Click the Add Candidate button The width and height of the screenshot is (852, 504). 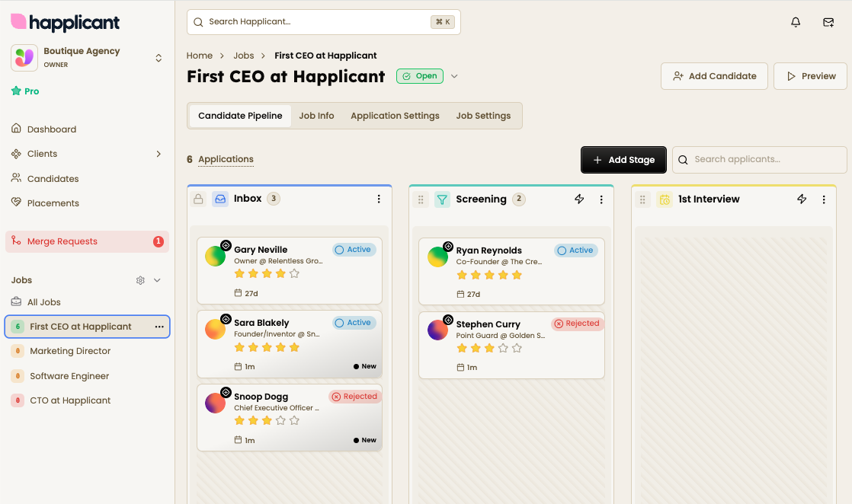(714, 76)
